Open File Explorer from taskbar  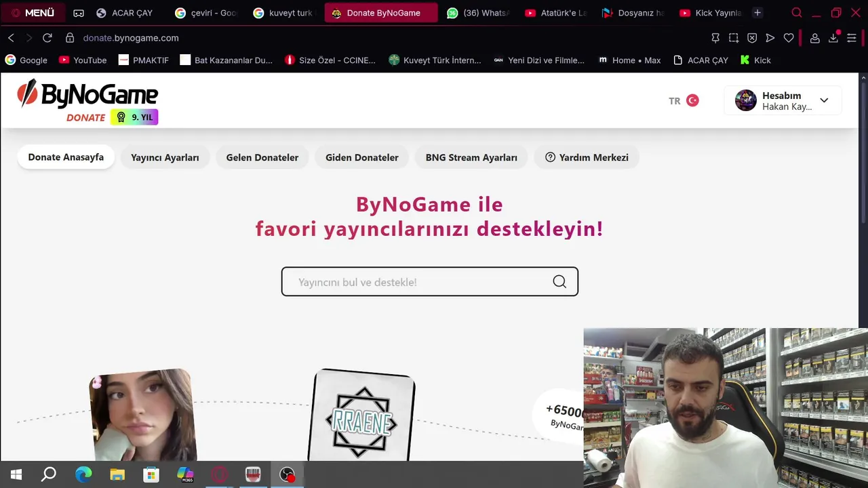pos(117,474)
